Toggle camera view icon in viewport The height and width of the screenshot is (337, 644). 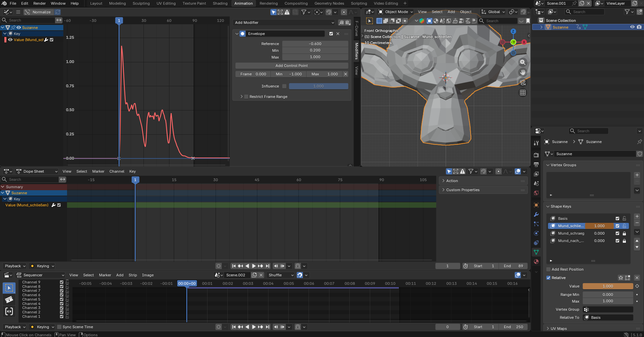point(523,82)
